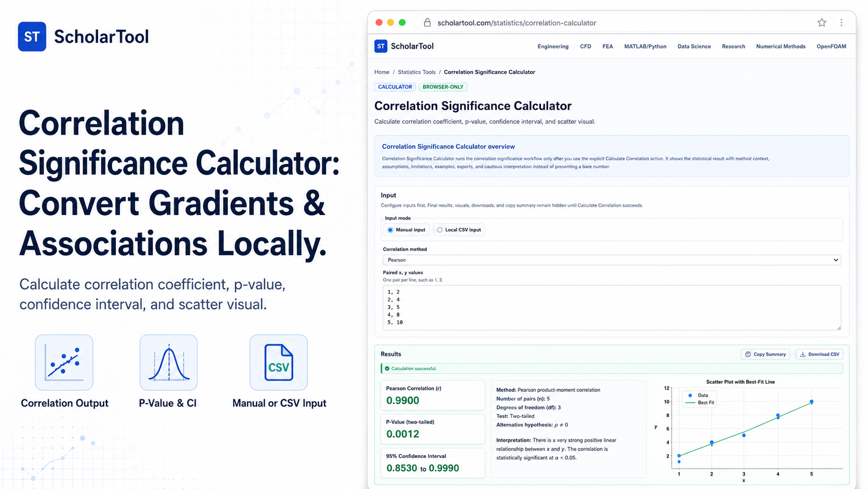Click inside the Paired x, y values textarea
The width and height of the screenshot is (868, 489).
pyautogui.click(x=612, y=307)
